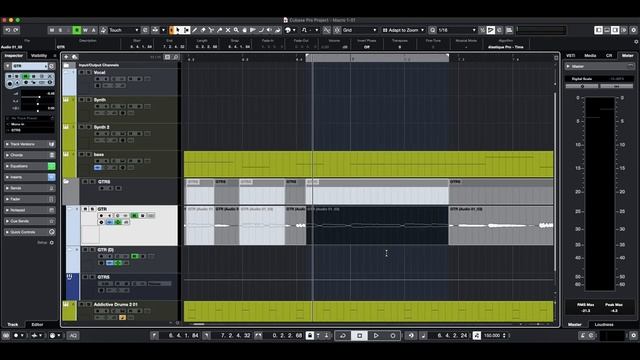Select the Split scissors tool
This screenshot has width=640, height=360.
211,30
